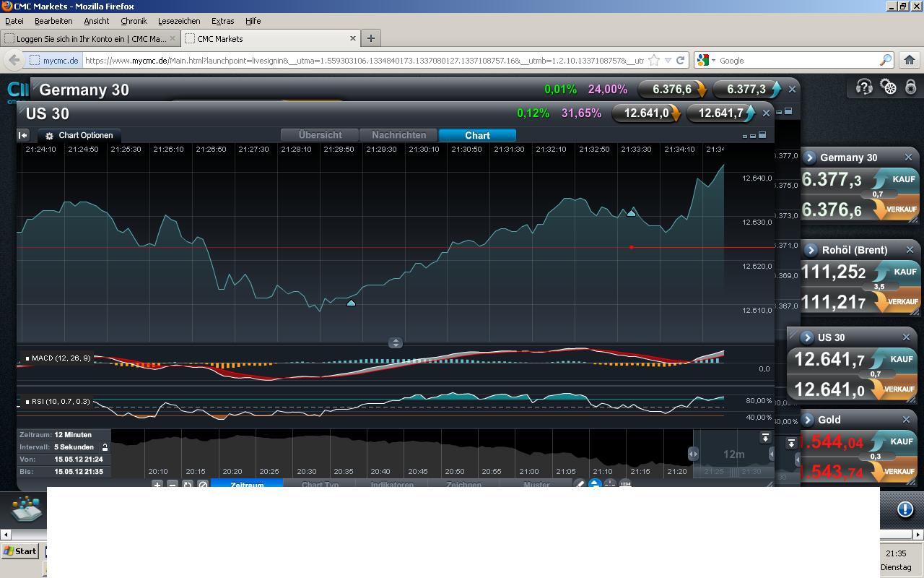Expand Germany 30 tile arrow menu

tap(809, 158)
